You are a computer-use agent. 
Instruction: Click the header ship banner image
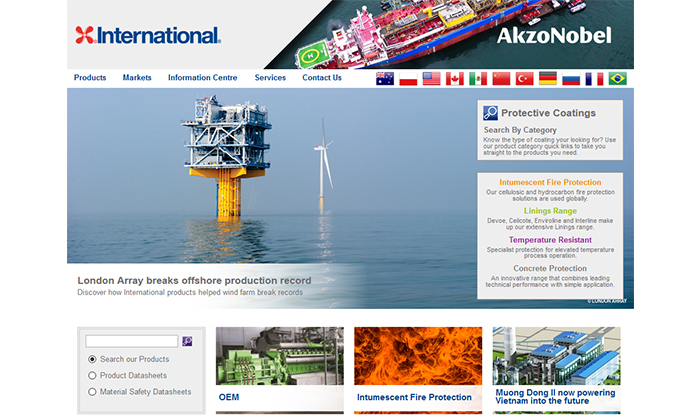coord(449,34)
